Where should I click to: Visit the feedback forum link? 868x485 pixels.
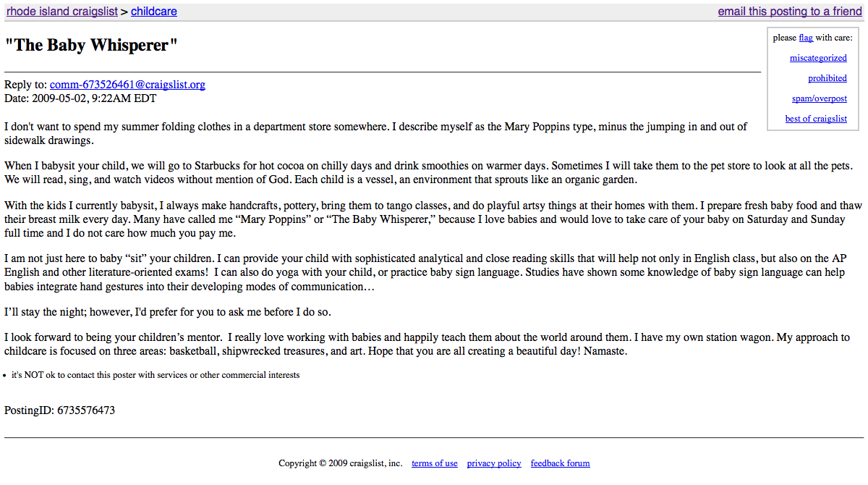560,463
